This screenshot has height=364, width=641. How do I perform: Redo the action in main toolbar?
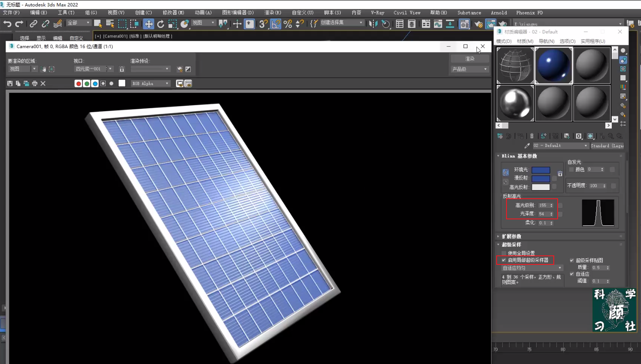pos(19,24)
